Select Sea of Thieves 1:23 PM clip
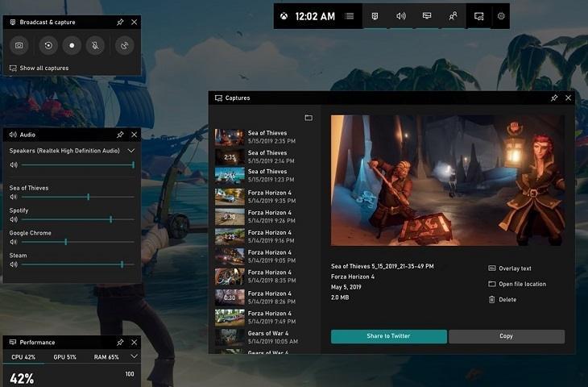The image size is (588, 387). click(263, 175)
